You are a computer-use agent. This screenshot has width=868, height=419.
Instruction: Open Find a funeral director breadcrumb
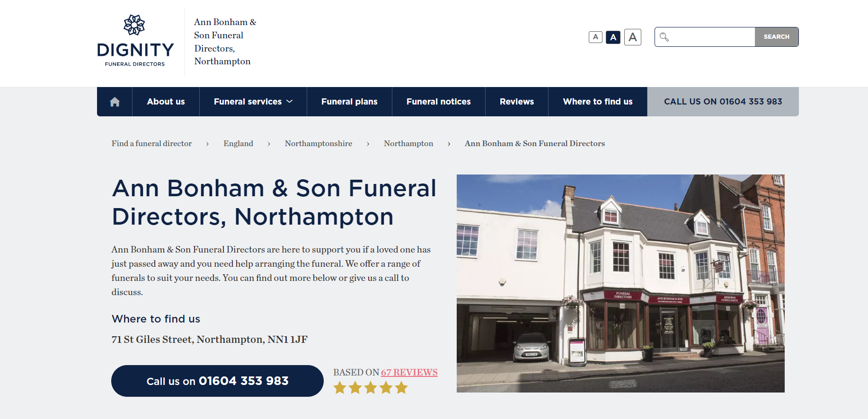152,143
